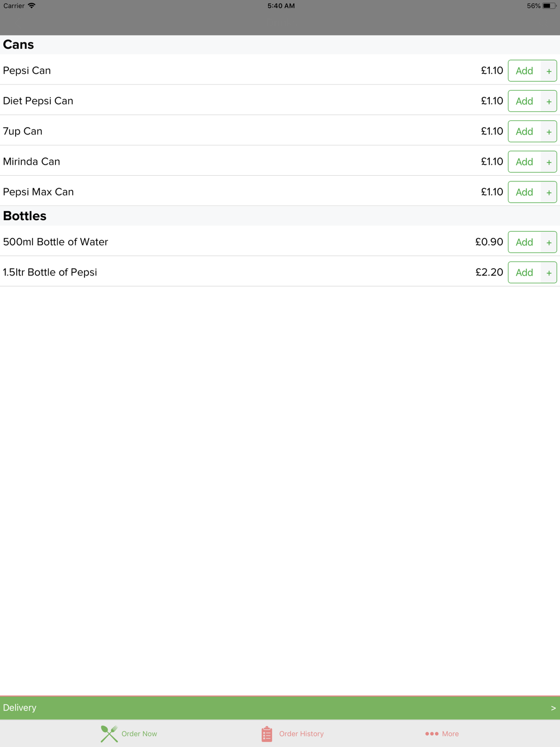The width and height of the screenshot is (560, 747).
Task: Tap the fork and knife Order Now icon
Action: coord(109,734)
